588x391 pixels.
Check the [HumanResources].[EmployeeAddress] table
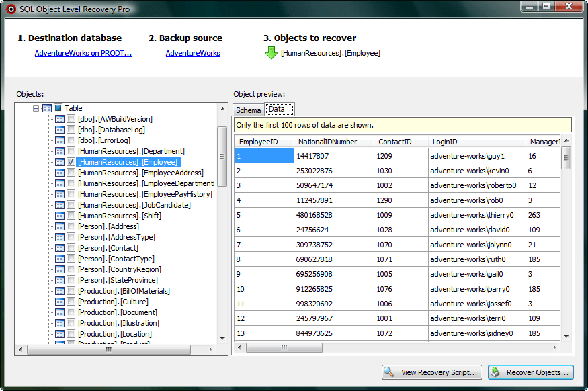point(71,173)
